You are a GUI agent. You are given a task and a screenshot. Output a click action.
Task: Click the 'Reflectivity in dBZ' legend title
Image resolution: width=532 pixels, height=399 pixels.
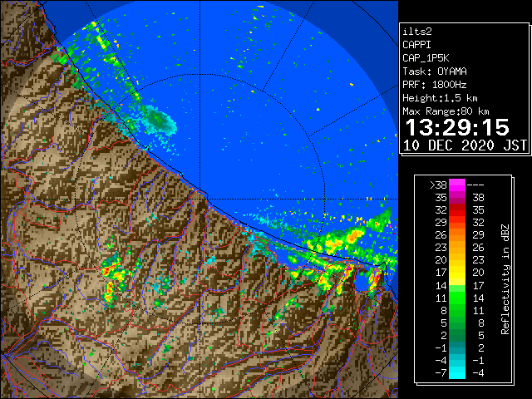coord(505,279)
